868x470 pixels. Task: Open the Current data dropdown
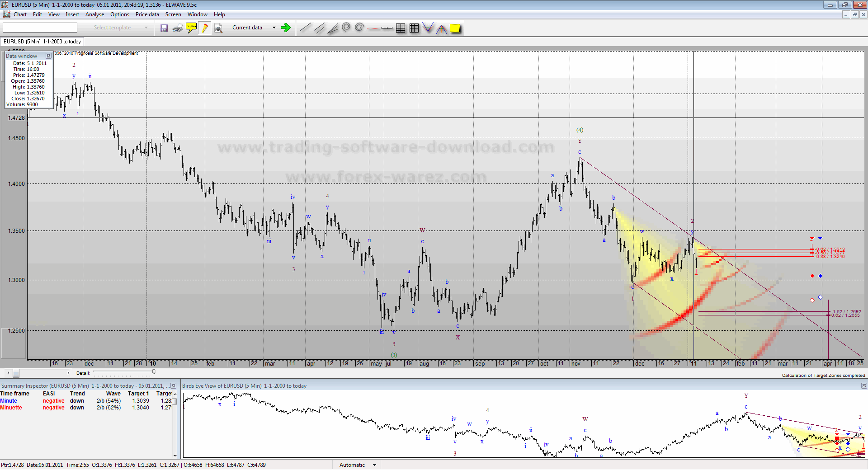(274, 28)
